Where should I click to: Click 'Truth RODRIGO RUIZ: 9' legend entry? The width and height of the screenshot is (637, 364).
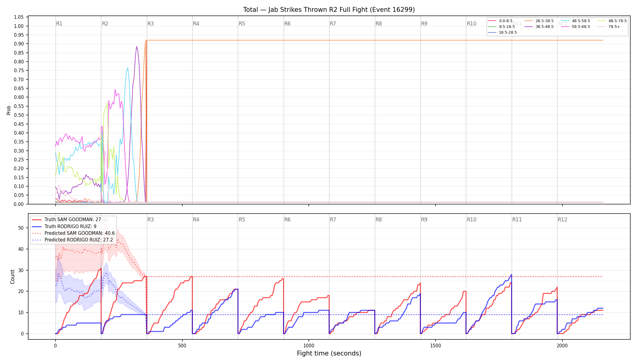(70, 226)
